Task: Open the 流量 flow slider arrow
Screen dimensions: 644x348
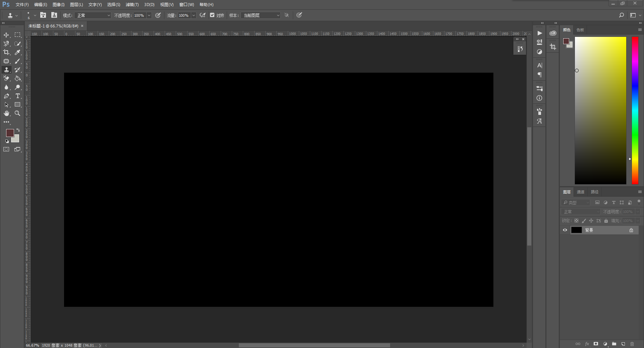Action: click(x=194, y=15)
